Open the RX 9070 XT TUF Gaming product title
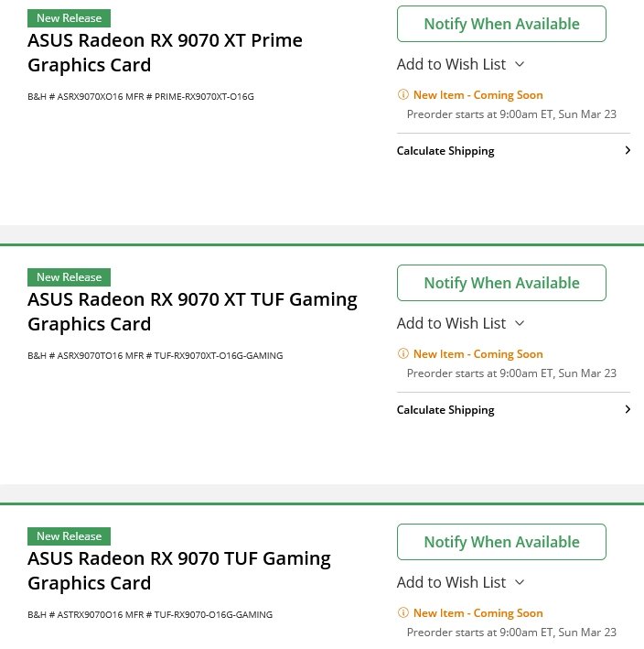 pyautogui.click(x=192, y=311)
